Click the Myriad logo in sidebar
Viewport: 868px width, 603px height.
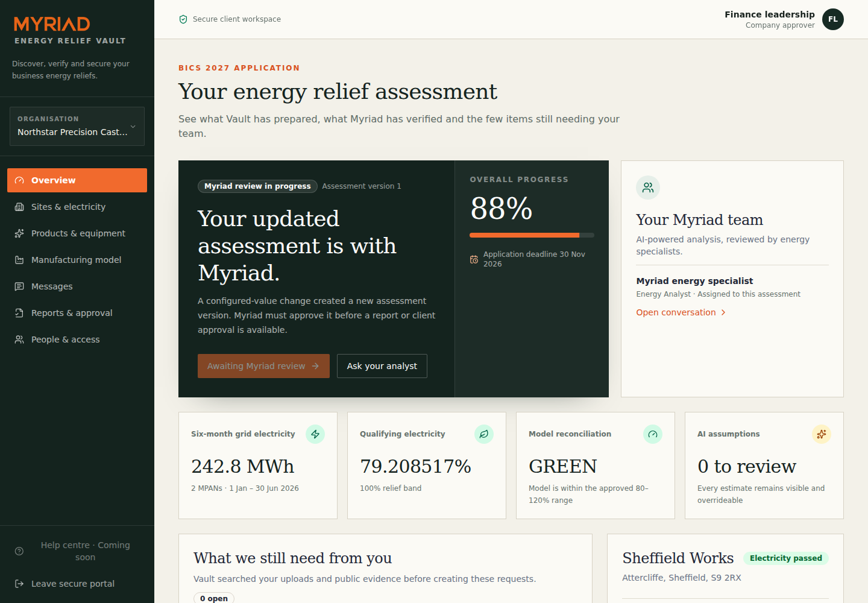[x=52, y=24]
